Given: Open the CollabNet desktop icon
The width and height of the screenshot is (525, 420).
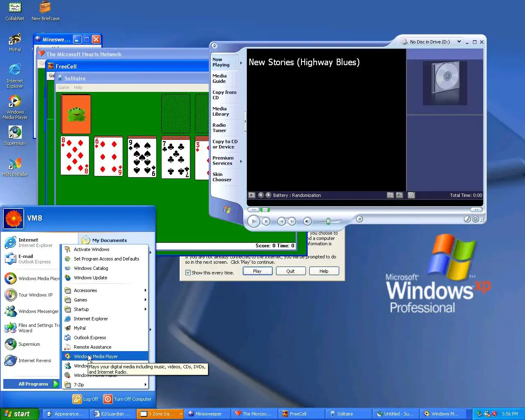Looking at the screenshot, I should (15, 11).
